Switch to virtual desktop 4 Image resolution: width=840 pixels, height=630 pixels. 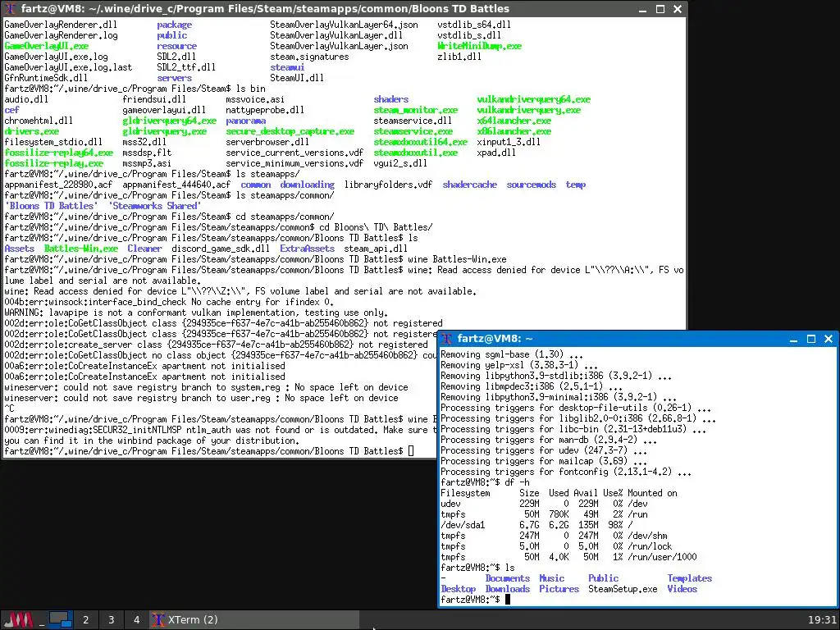point(137,620)
